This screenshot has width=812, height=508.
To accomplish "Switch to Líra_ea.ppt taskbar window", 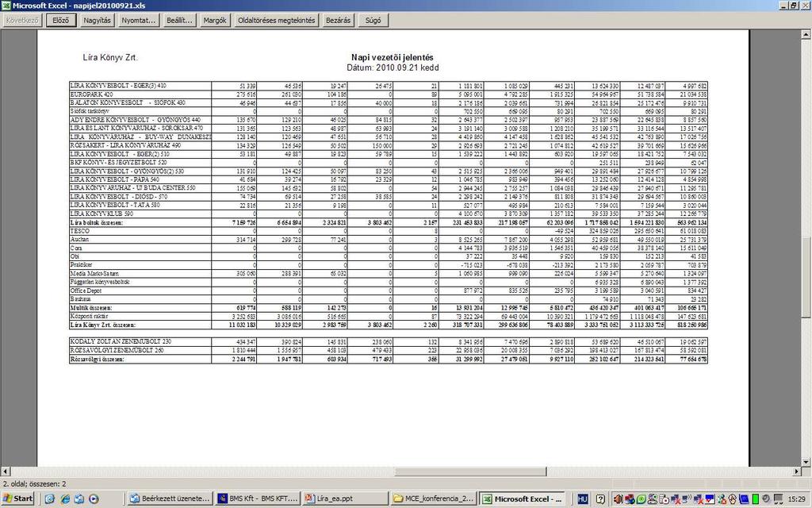I will tap(346, 498).
